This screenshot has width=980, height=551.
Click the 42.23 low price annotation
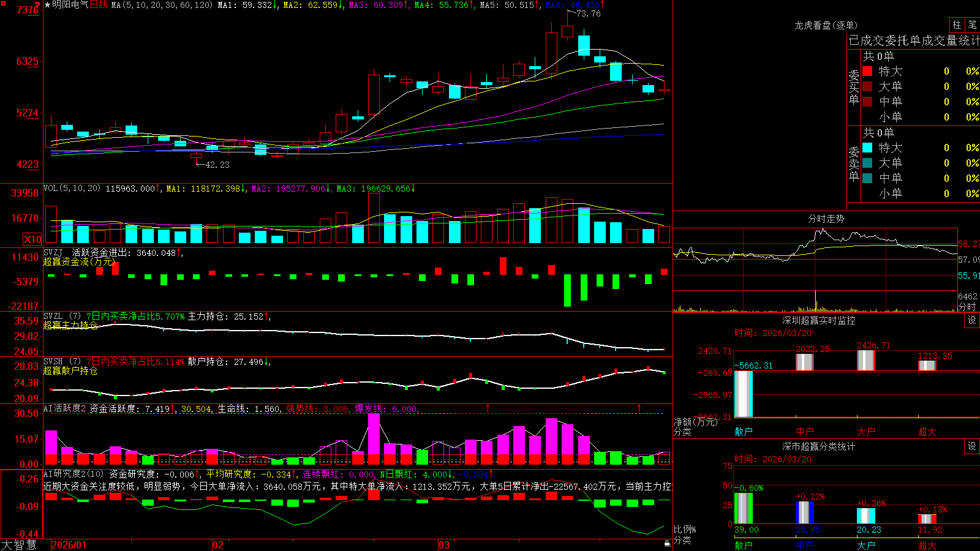(x=217, y=165)
